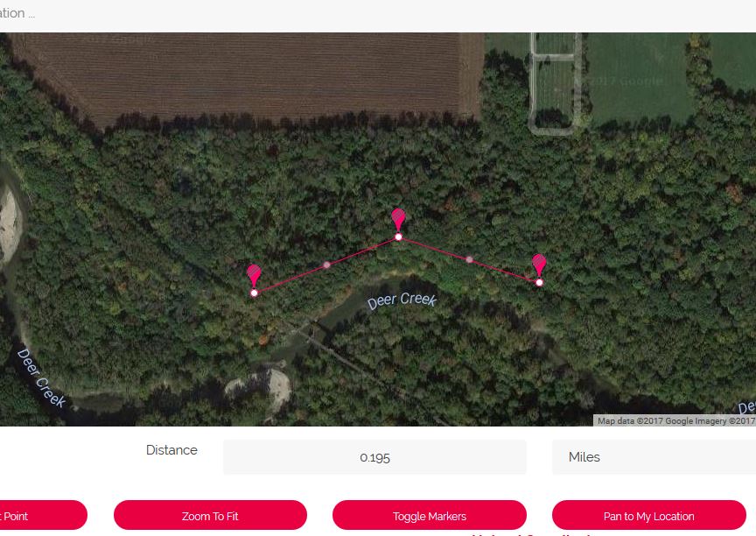Click the midpoint handle on the right segment
The height and width of the screenshot is (536, 756).
469,259
